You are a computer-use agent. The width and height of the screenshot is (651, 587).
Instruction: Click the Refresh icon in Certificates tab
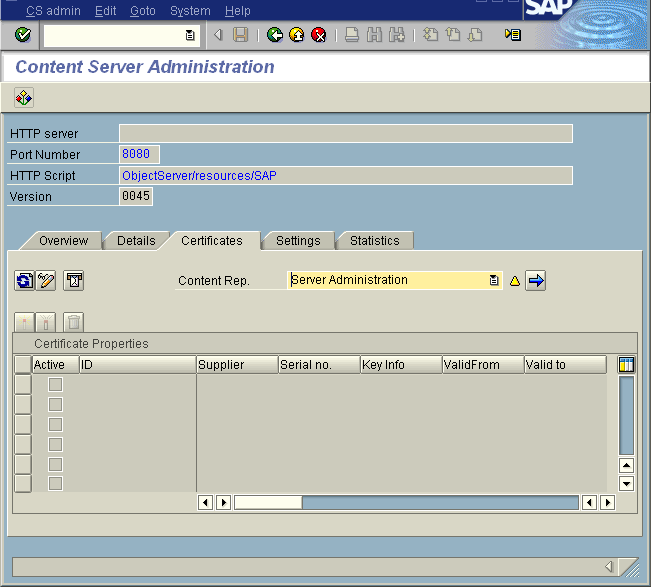click(x=24, y=281)
